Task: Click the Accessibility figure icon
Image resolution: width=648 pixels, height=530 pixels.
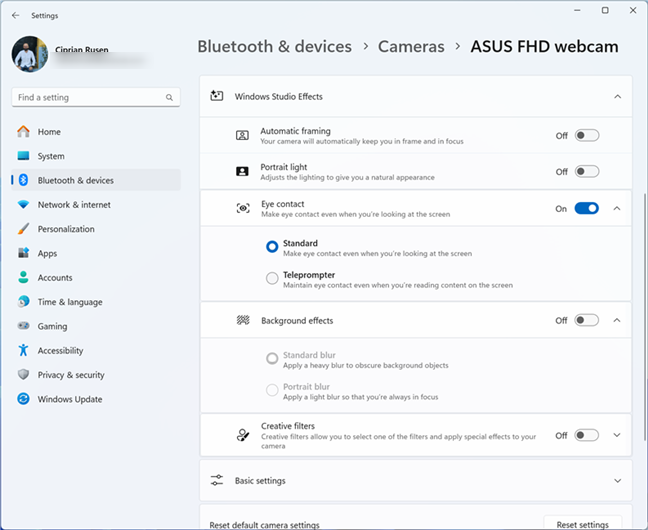Action: point(24,350)
